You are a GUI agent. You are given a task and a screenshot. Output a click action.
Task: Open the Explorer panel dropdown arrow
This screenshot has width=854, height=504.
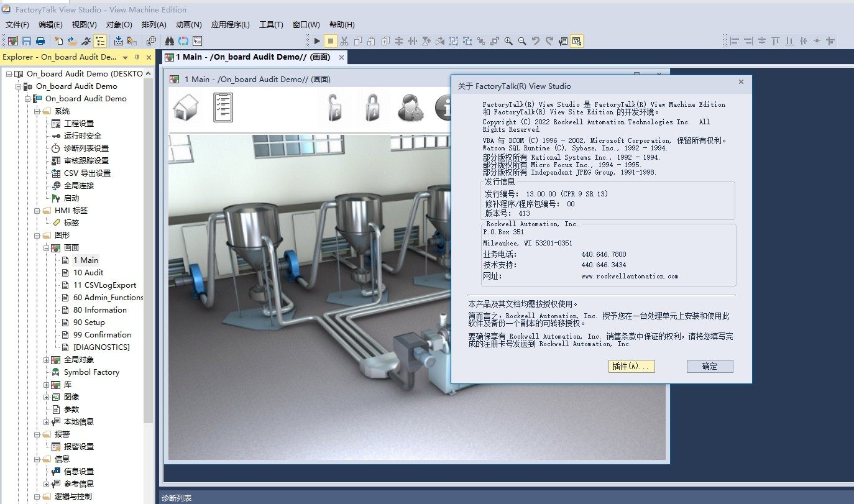coord(126,57)
